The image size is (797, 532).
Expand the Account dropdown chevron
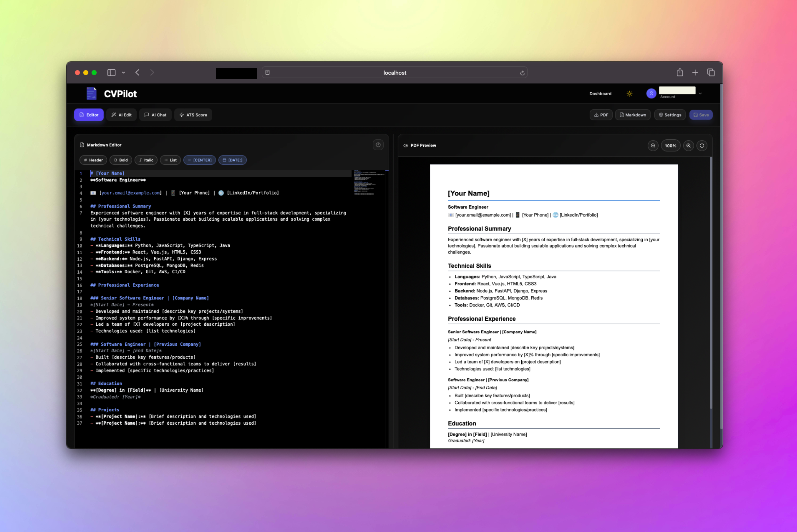[700, 94]
